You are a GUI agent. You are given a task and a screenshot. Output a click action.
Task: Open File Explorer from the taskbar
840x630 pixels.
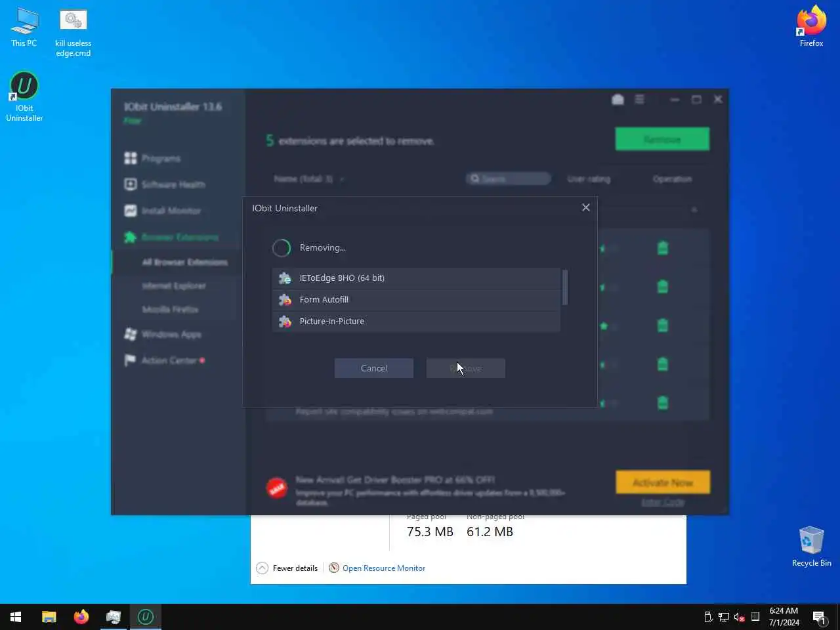[49, 617]
